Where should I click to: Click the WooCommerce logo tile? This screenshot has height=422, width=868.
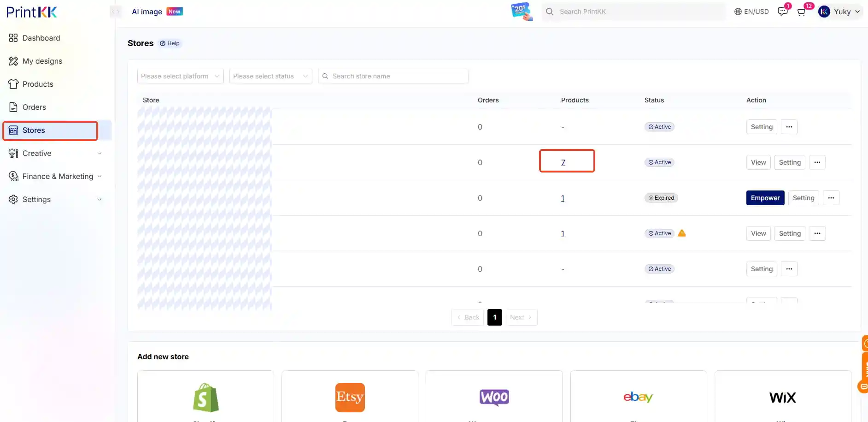pos(494,397)
